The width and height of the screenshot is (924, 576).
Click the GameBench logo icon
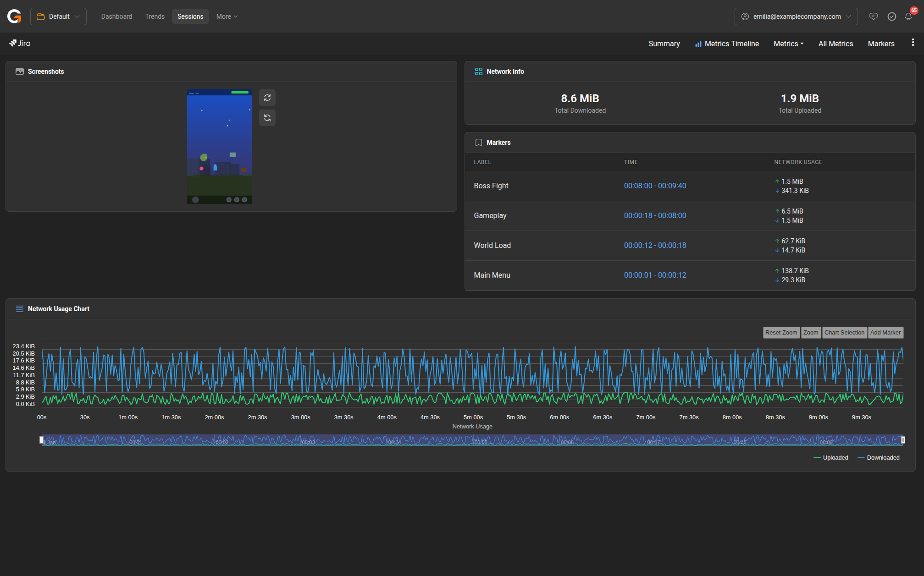point(14,16)
